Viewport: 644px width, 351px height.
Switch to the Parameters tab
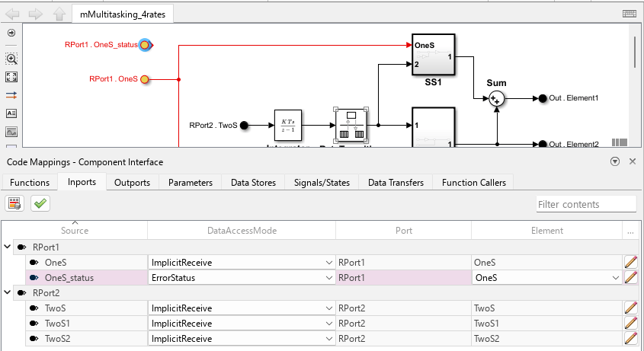pyautogui.click(x=191, y=182)
